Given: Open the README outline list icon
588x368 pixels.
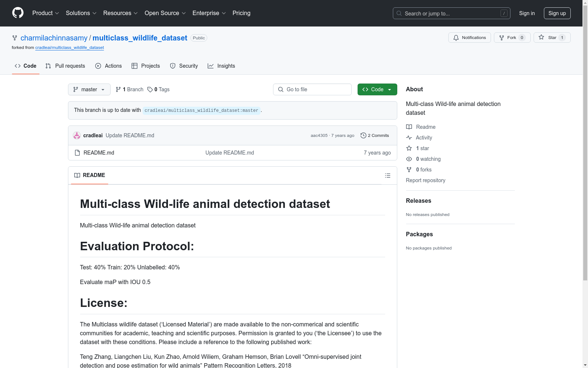Looking at the screenshot, I should pyautogui.click(x=388, y=176).
